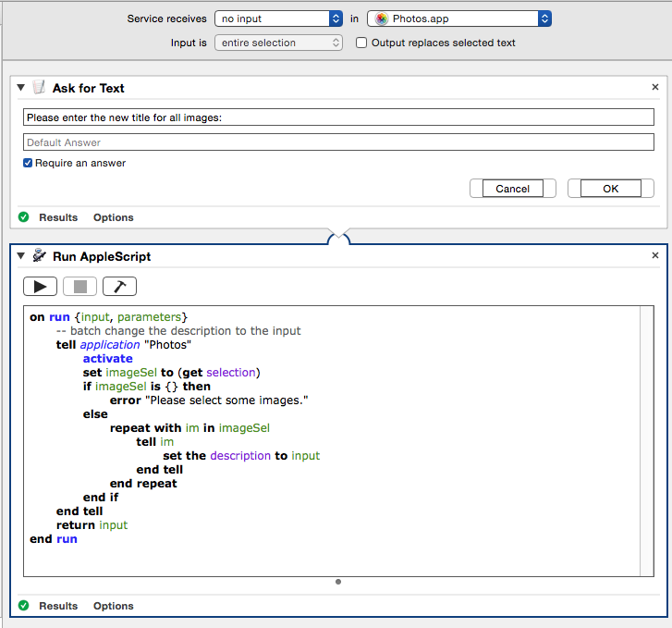Click the Cancel button label field
Viewport: 672px width, 628px height.
(513, 189)
